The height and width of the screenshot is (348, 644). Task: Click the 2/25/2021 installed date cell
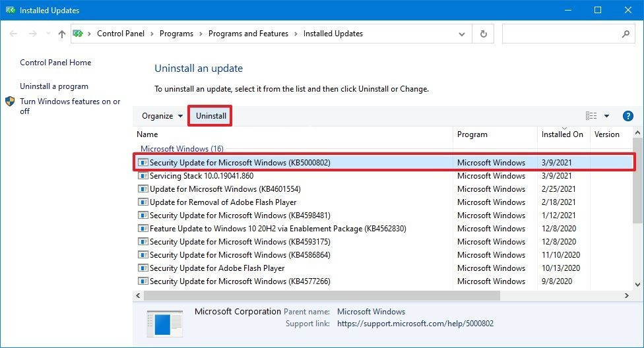pos(558,188)
